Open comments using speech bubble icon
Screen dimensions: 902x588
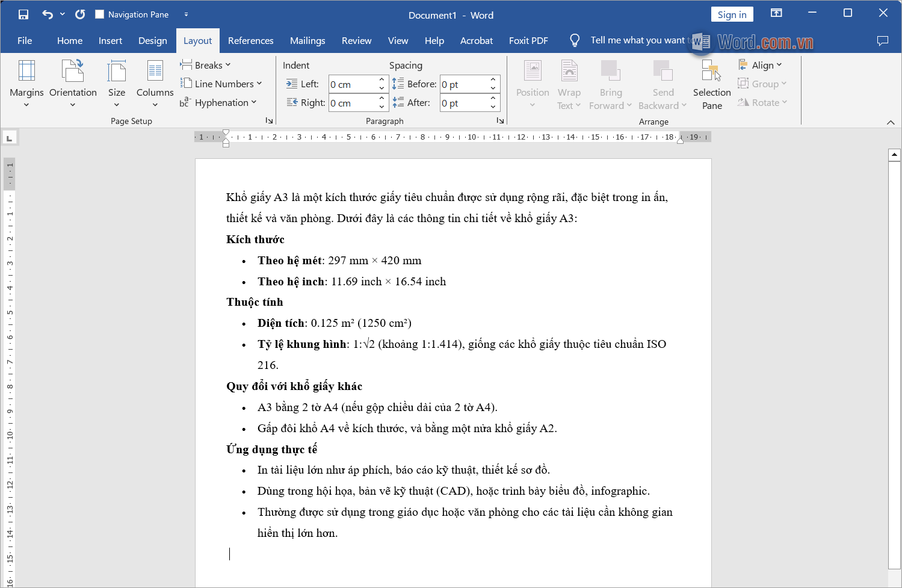pos(883,40)
